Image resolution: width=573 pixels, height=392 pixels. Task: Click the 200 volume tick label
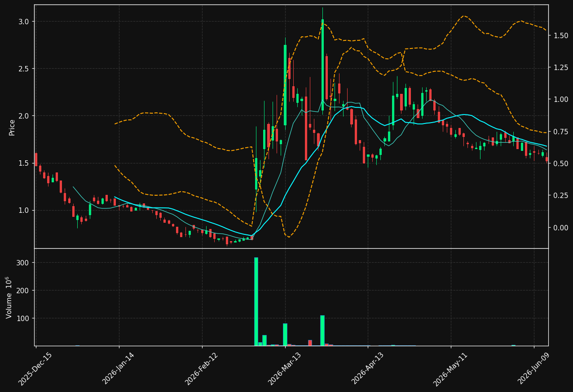[x=23, y=291]
